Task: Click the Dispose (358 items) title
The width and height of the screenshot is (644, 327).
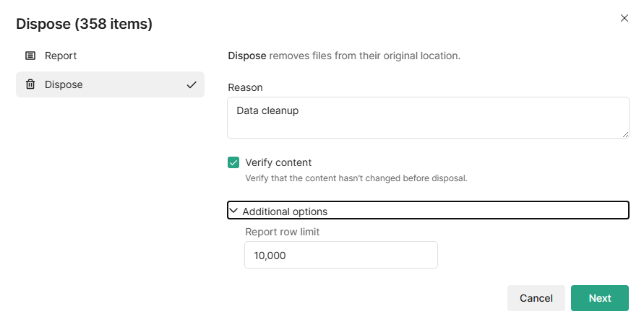Action: pos(84,24)
